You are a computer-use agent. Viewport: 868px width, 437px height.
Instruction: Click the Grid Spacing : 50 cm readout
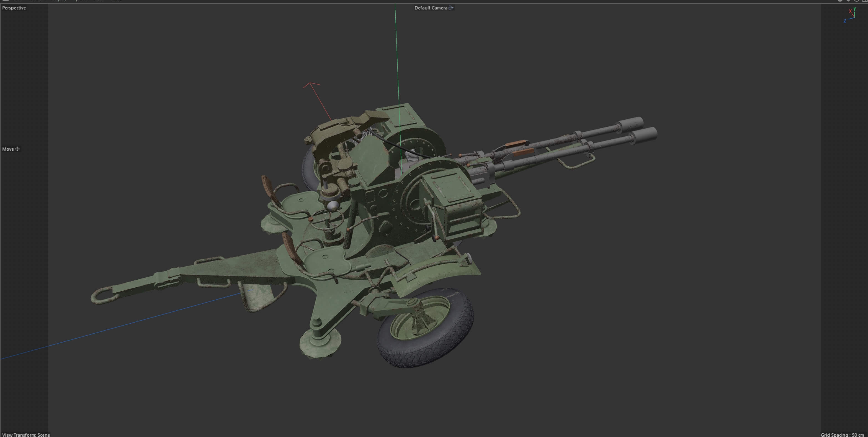842,435
